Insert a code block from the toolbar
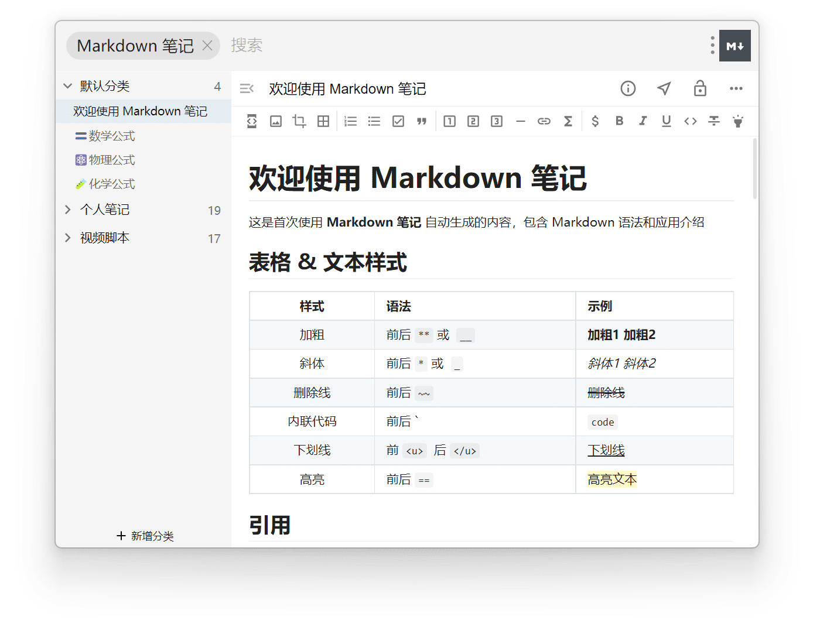The width and height of the screenshot is (820, 644). [x=252, y=121]
